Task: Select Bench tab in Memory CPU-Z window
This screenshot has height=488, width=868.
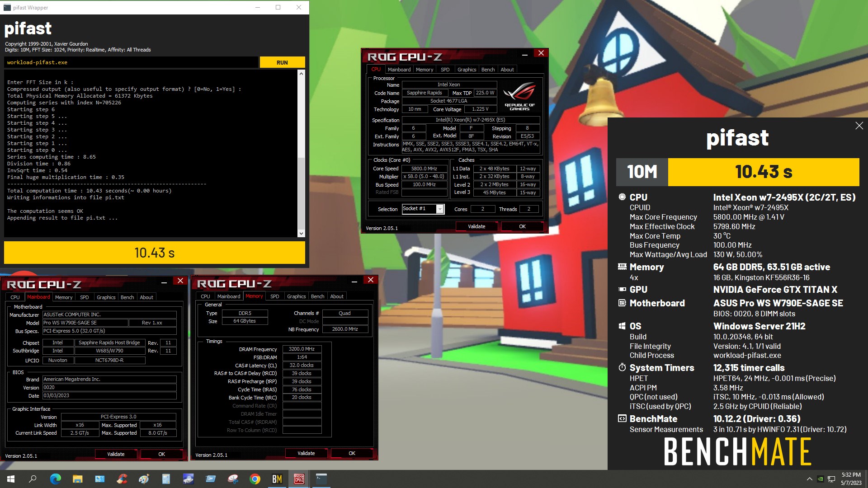Action: tap(317, 296)
